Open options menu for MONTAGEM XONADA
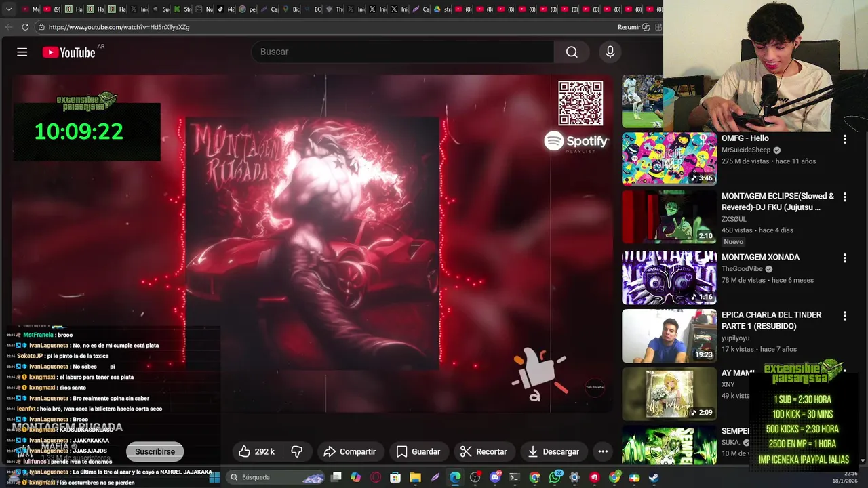This screenshot has width=868, height=488. pyautogui.click(x=844, y=258)
